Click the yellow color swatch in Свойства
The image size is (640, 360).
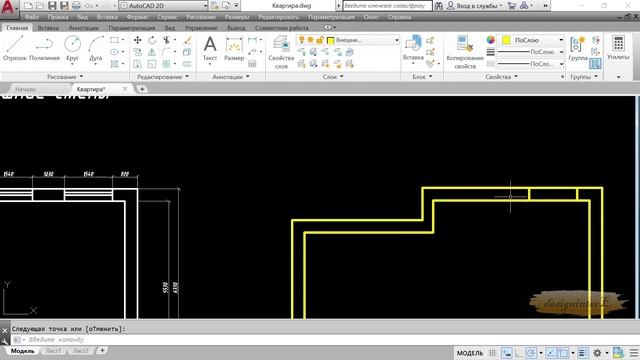click(x=506, y=40)
